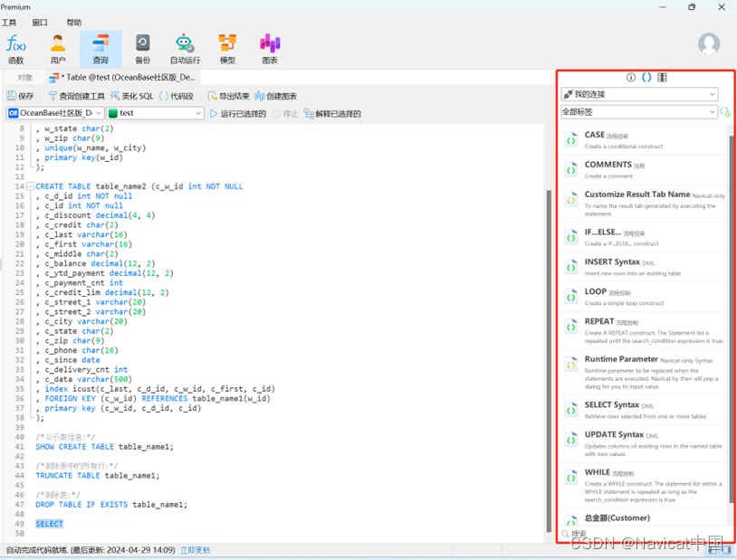Collapse the CREATE TABLE block at line 14
Viewport: 737px width, 560px height.
(30, 186)
